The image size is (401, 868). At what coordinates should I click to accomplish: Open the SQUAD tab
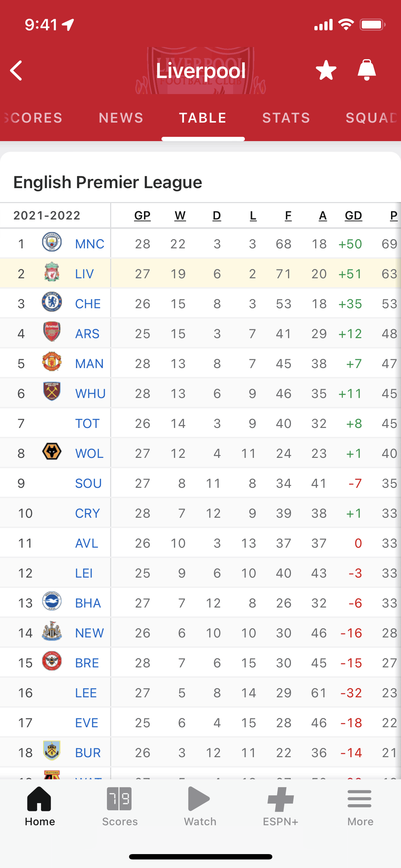click(371, 118)
